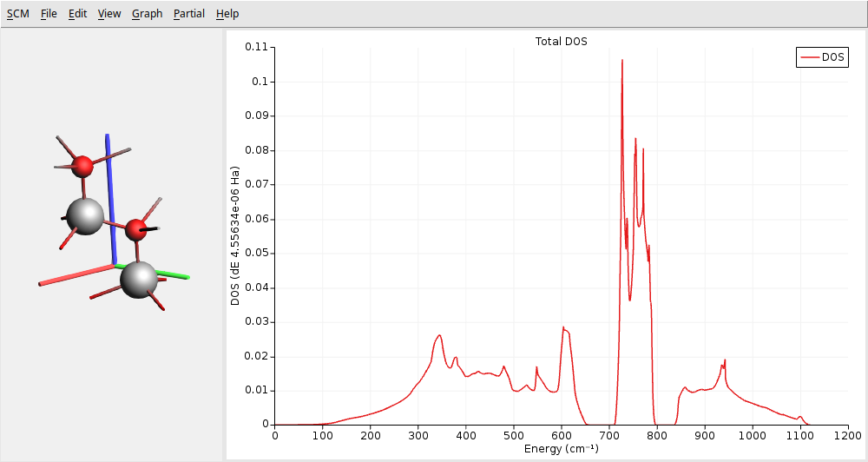Open the Partial menu
868x462 pixels.
tap(189, 14)
